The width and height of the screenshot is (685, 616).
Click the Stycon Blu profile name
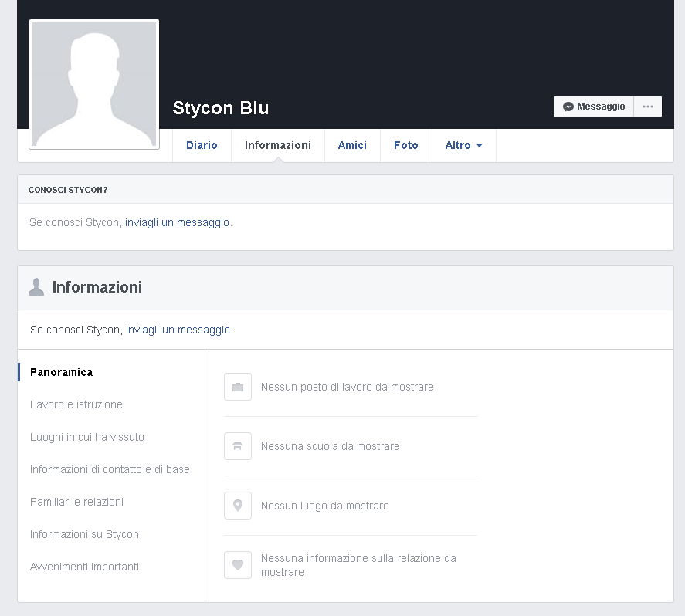tap(221, 108)
